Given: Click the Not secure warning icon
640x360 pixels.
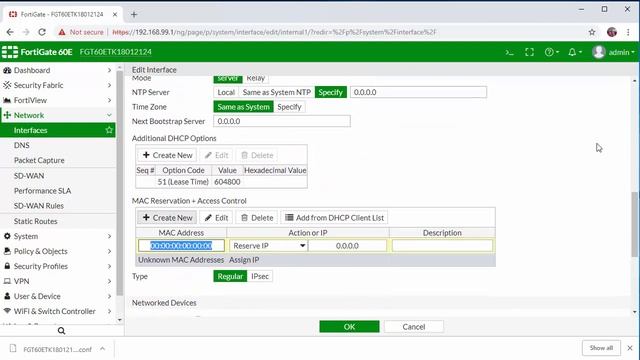Looking at the screenshot, I should (x=62, y=32).
